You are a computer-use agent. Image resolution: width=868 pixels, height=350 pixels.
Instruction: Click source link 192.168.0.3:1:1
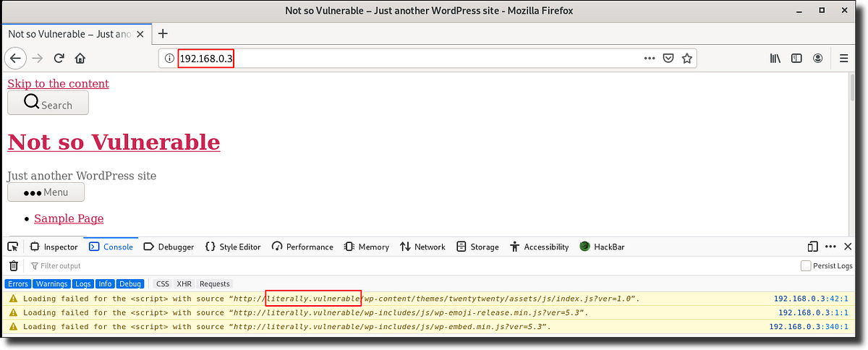[x=813, y=312]
